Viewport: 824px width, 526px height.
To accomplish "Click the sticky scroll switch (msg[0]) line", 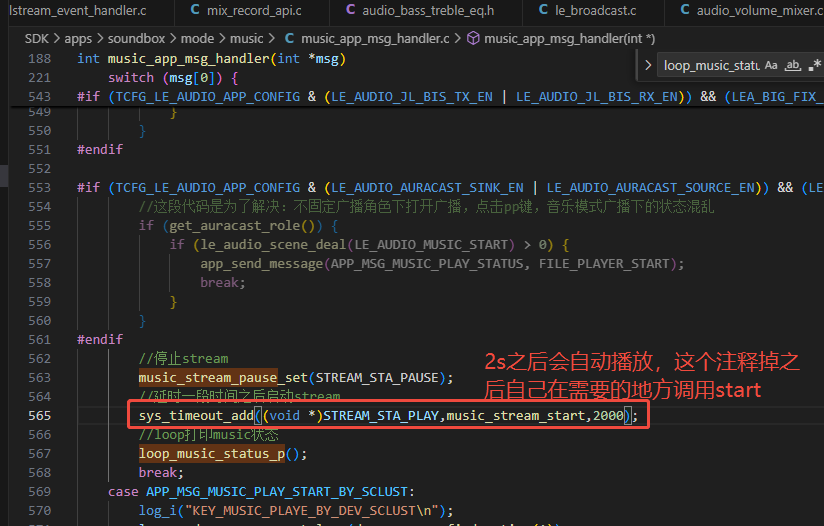I will [173, 78].
